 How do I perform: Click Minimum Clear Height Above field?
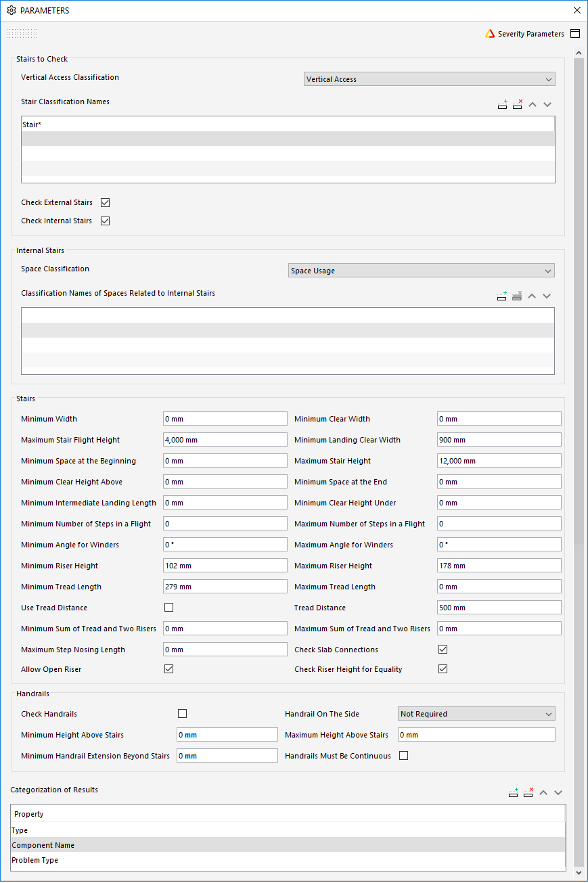(225, 482)
